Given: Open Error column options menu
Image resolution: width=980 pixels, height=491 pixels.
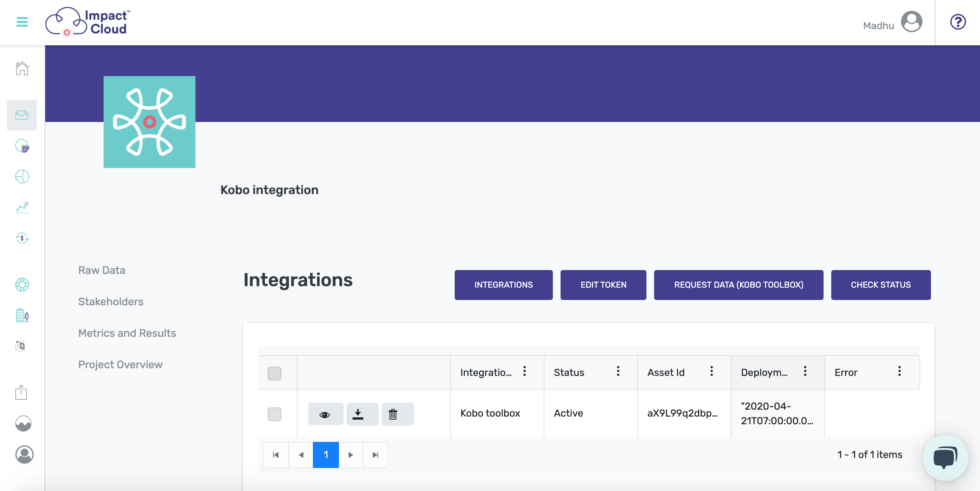Looking at the screenshot, I should click(x=899, y=371).
